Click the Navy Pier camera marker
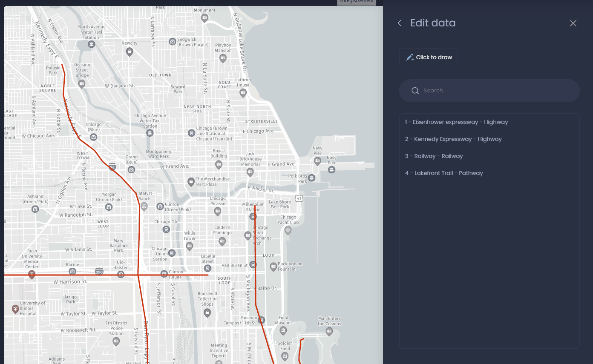Screen dimensions: 593x364 317,161
